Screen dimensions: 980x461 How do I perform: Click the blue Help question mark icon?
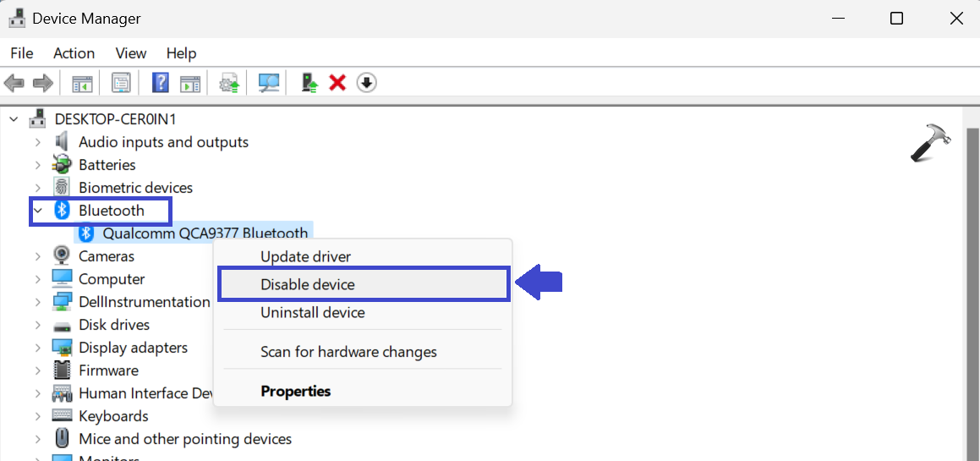pyautogui.click(x=161, y=83)
